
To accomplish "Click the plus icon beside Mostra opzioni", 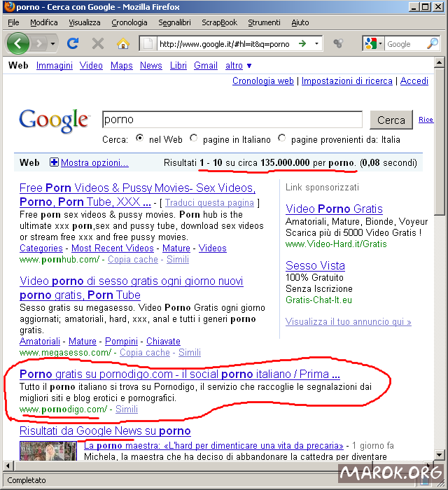I will 54,162.
